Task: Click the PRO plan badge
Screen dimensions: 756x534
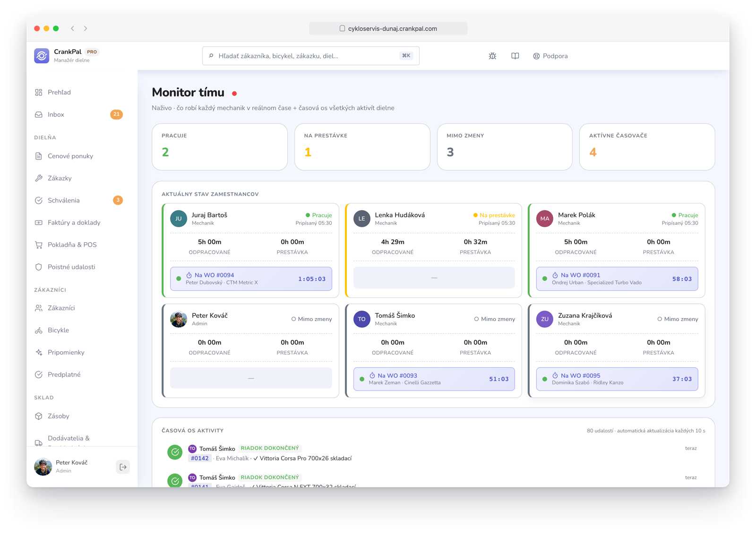Action: 92,52
